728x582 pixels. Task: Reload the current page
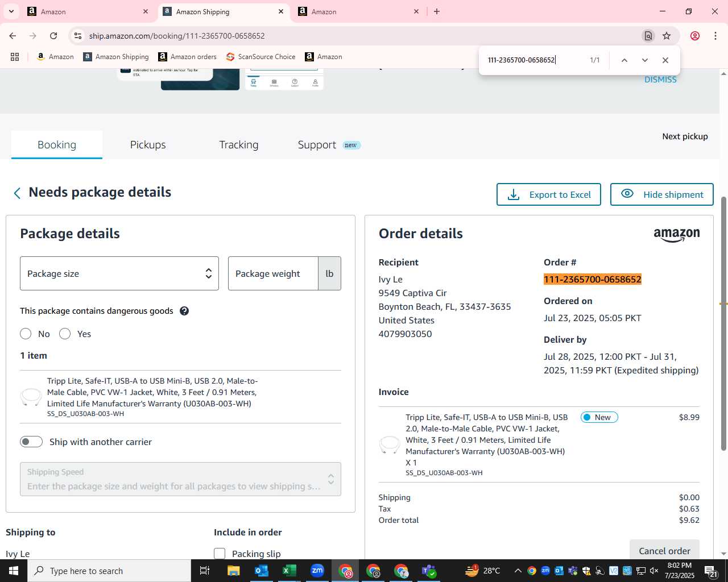point(53,36)
